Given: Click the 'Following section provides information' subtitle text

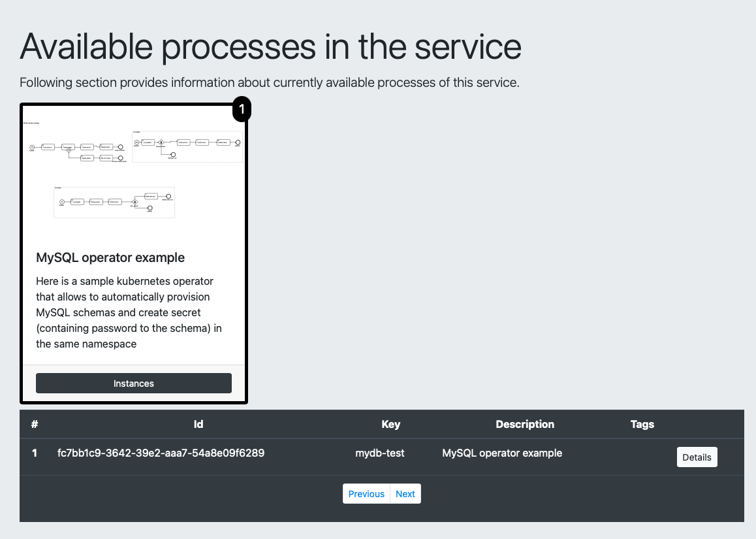Looking at the screenshot, I should coord(270,82).
